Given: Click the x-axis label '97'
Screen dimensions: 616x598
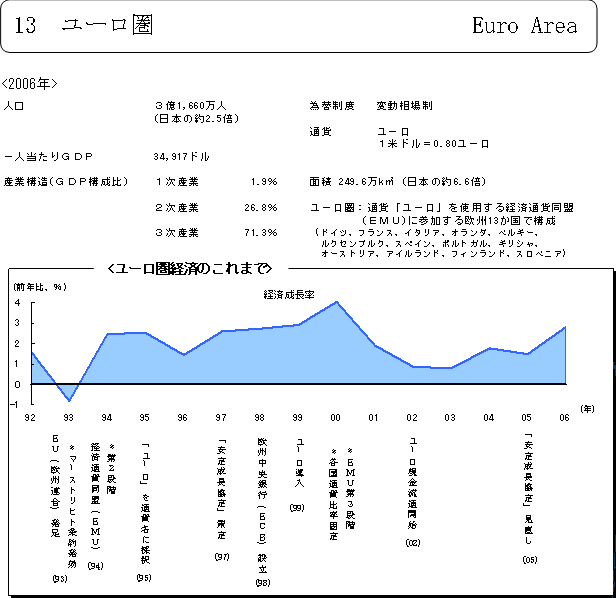Looking at the screenshot, I should pos(221,417).
